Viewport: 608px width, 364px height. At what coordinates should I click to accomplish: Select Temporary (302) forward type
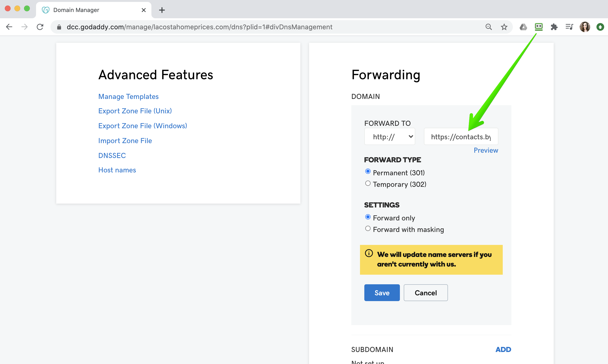(368, 183)
